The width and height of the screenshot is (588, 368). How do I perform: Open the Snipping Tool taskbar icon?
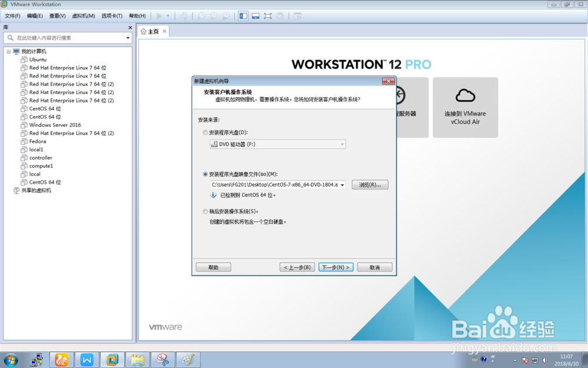pyautogui.click(x=163, y=360)
